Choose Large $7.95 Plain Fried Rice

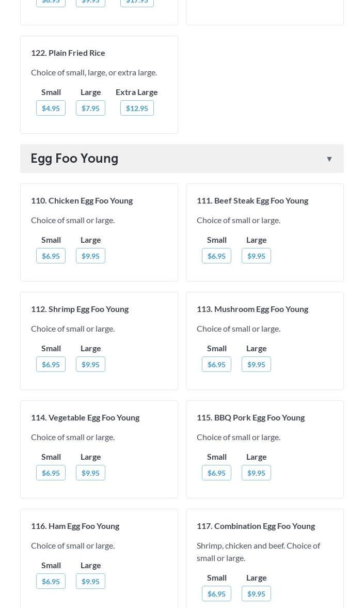coord(90,108)
